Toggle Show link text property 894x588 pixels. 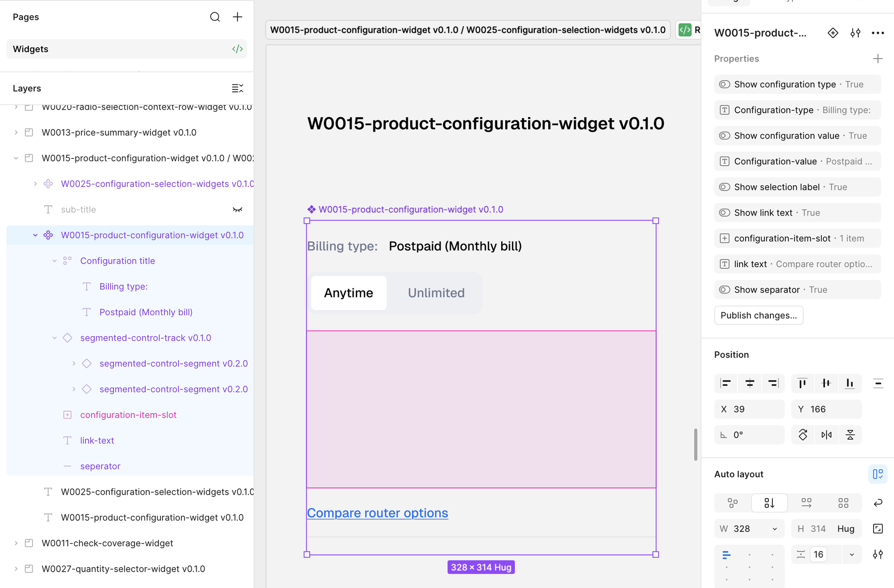point(725,213)
